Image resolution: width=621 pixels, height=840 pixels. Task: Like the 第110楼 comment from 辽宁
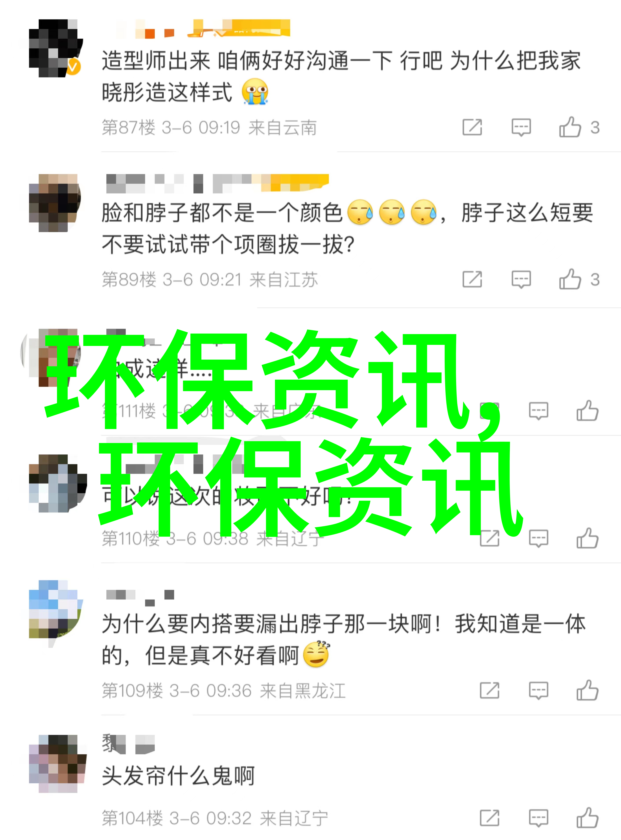(x=587, y=538)
